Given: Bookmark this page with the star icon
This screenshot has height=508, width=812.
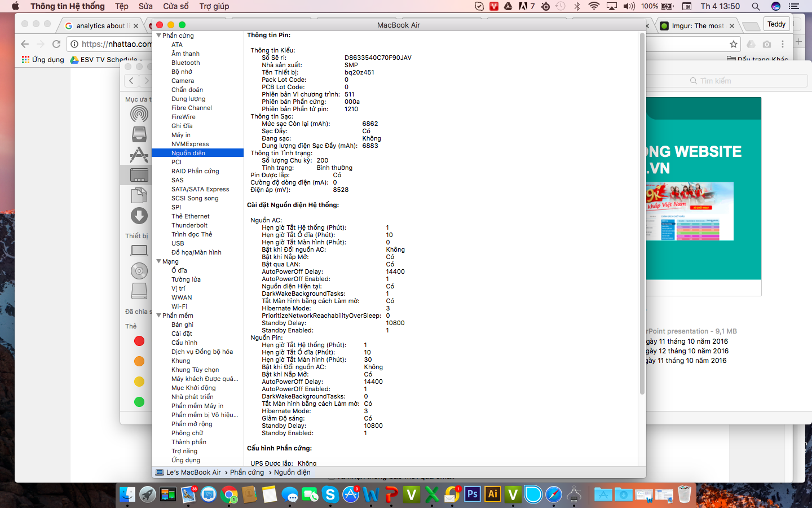Looking at the screenshot, I should click(733, 44).
